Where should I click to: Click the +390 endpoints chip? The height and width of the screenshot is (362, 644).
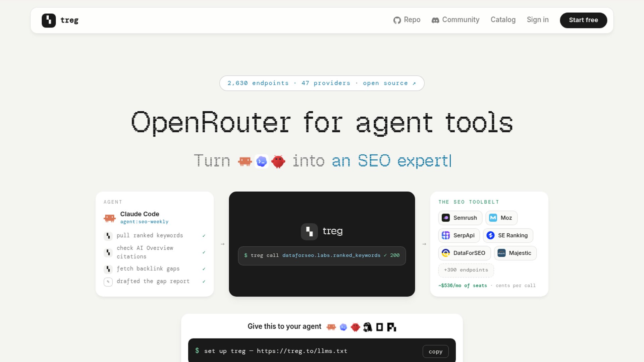click(x=466, y=270)
